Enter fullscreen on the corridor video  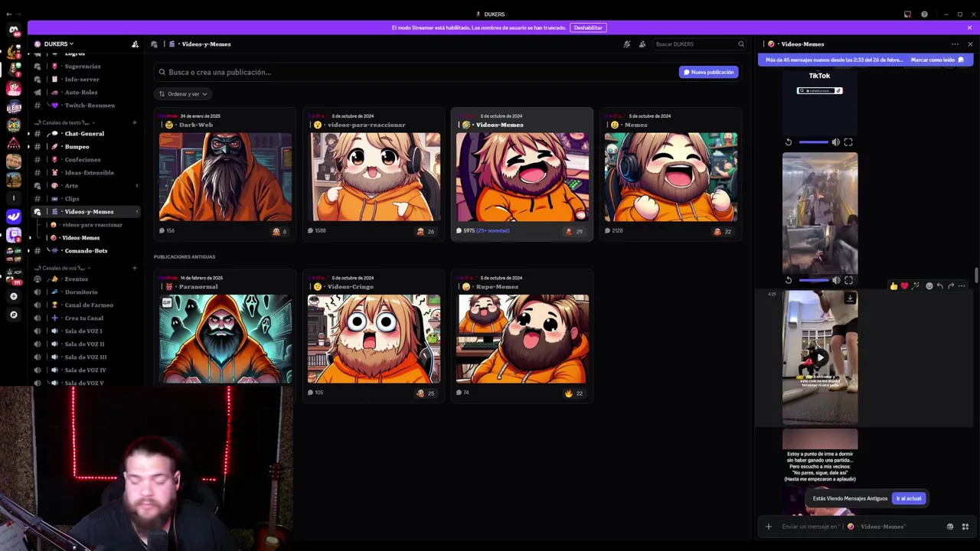click(x=848, y=280)
